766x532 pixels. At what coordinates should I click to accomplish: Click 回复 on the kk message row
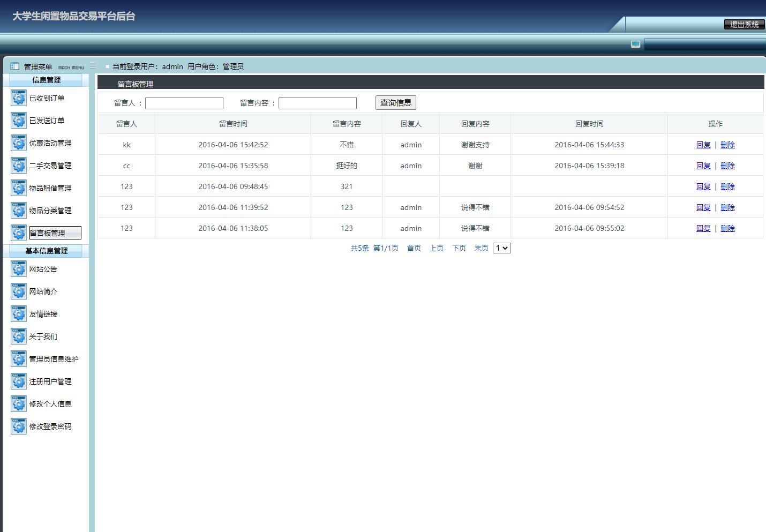(703, 145)
